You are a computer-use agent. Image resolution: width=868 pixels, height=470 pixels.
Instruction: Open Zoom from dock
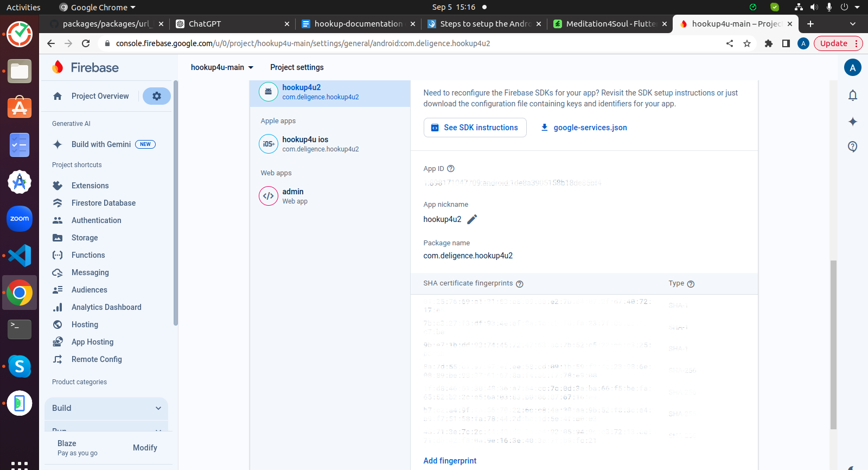pyautogui.click(x=20, y=219)
